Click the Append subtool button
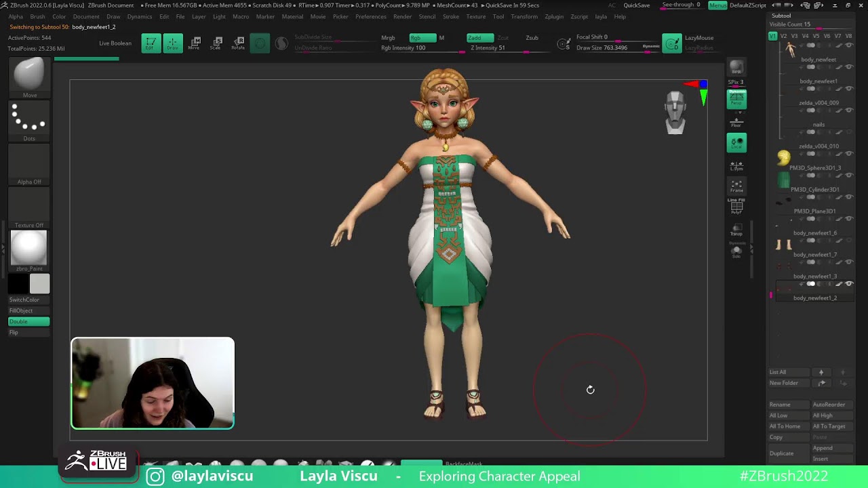868x488 pixels. click(x=832, y=448)
